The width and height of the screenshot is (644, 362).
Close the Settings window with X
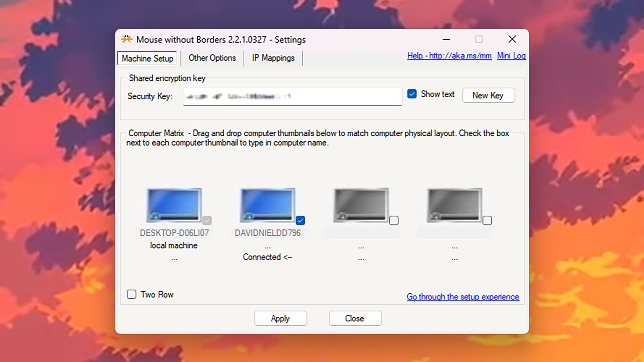pyautogui.click(x=512, y=39)
